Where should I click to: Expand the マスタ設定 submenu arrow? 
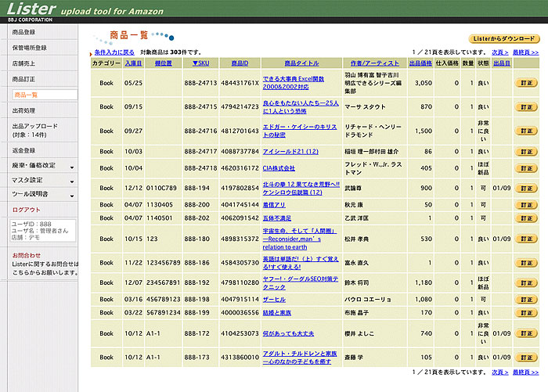point(72,182)
